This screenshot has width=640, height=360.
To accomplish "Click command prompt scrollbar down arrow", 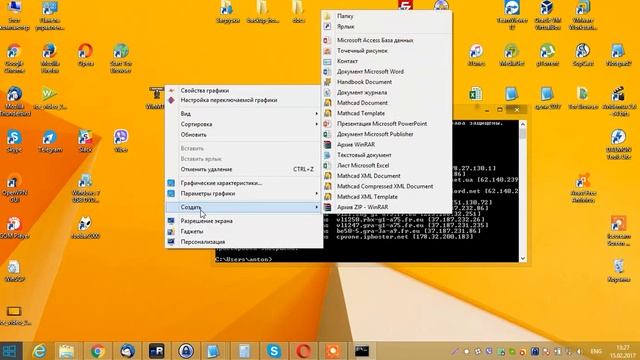I will point(522,258).
